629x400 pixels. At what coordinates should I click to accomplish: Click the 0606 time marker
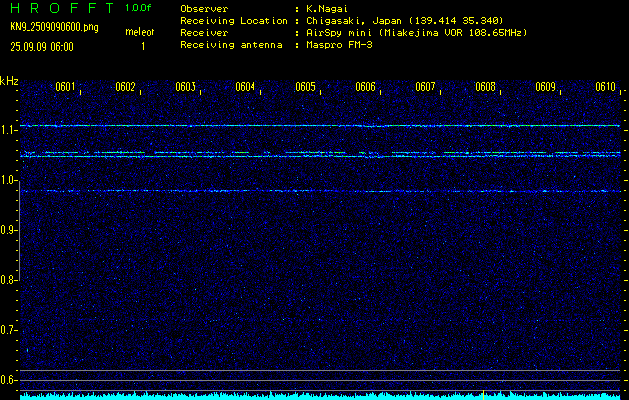[x=365, y=87]
